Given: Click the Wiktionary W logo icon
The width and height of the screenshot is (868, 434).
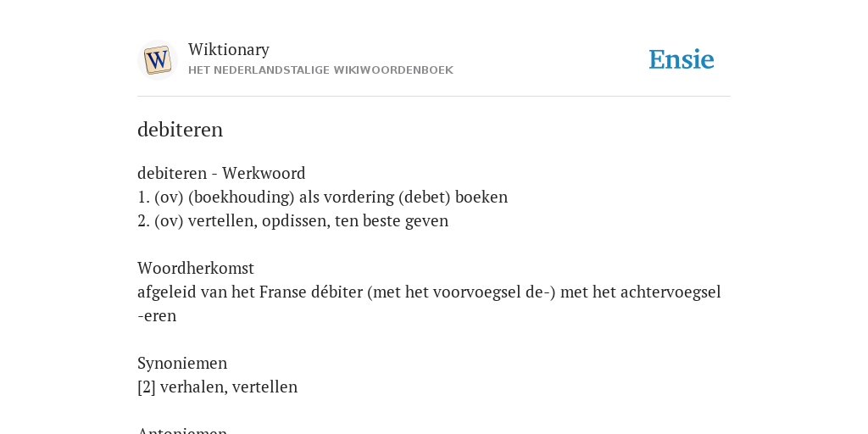Looking at the screenshot, I should (157, 60).
